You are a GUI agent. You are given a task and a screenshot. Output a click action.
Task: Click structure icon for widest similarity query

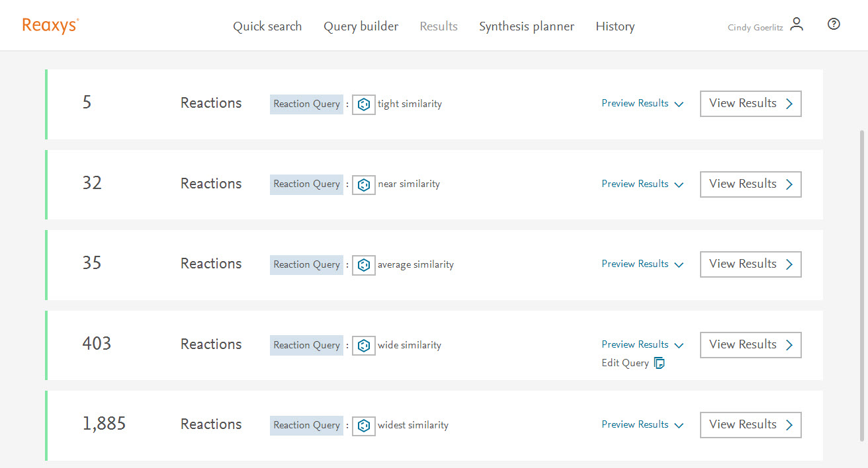click(x=363, y=426)
